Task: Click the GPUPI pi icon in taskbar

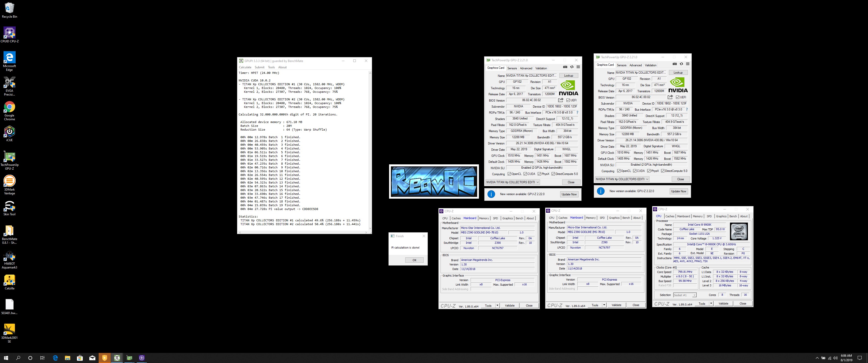Action: pyautogui.click(x=117, y=358)
